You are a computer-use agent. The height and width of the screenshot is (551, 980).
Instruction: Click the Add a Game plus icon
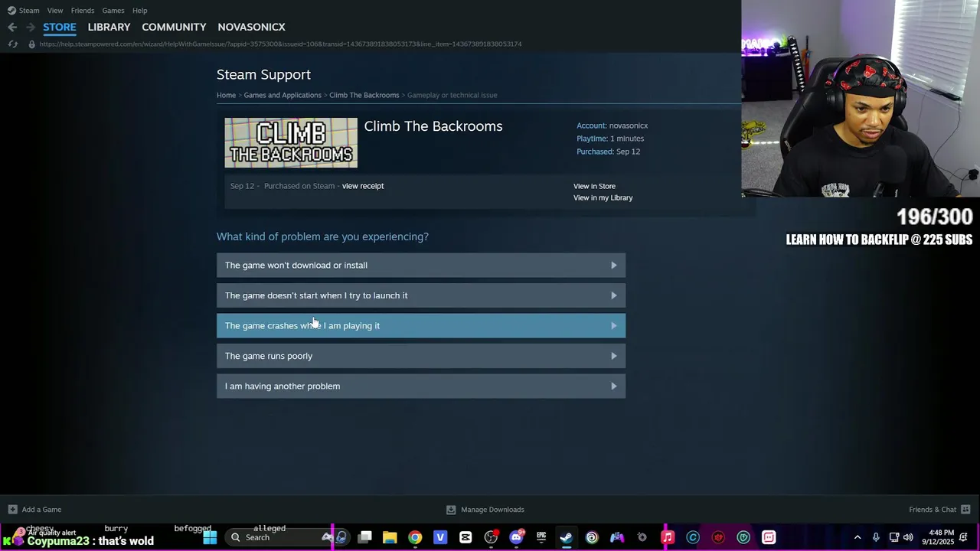[x=12, y=510]
